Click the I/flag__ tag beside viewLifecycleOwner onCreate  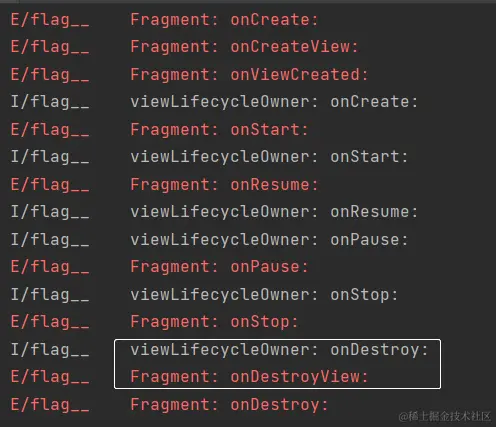tap(50, 102)
